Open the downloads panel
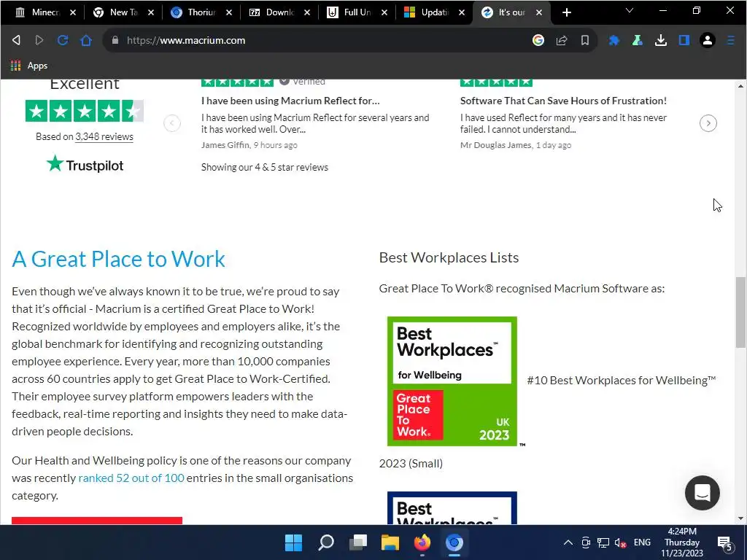 (x=661, y=41)
